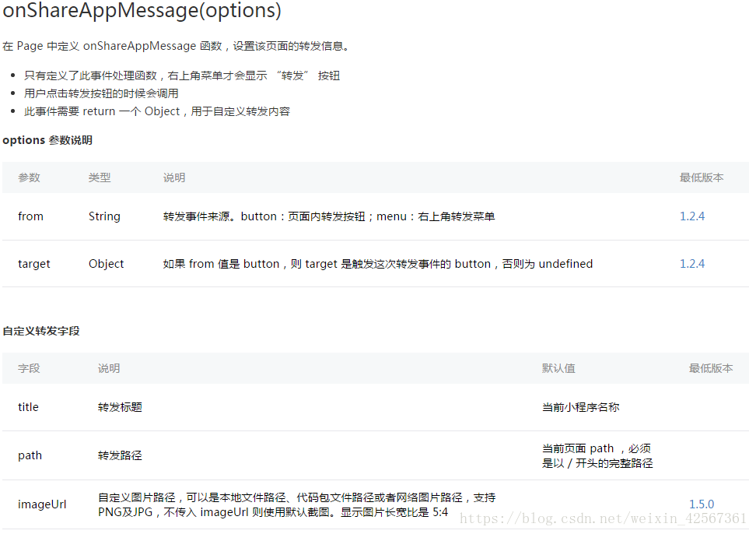Click the intro sentence '在 Page 中定义 onShareAppMessage 函数'
The width and height of the screenshot is (756, 534).
[x=176, y=46]
